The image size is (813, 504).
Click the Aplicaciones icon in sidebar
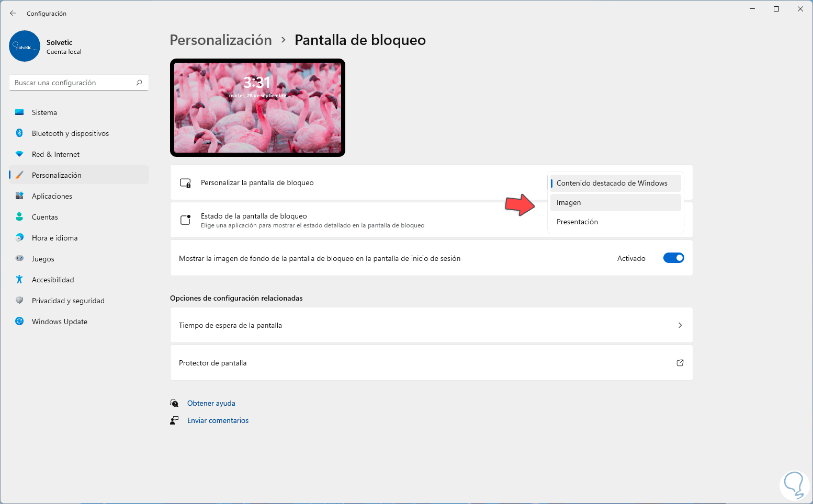[19, 196]
